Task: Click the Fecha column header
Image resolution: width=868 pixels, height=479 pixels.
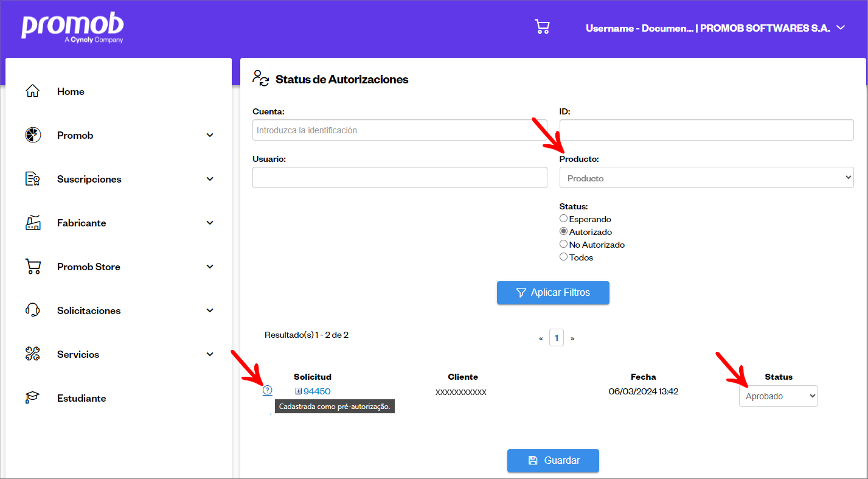Action: click(644, 377)
